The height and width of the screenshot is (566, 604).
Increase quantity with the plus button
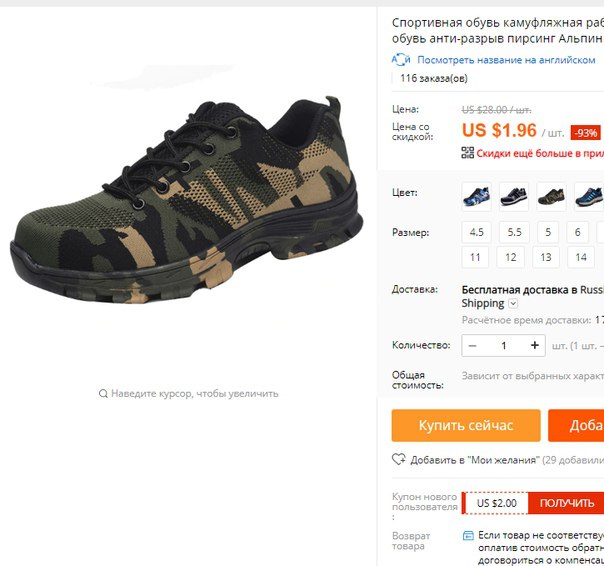tap(534, 345)
